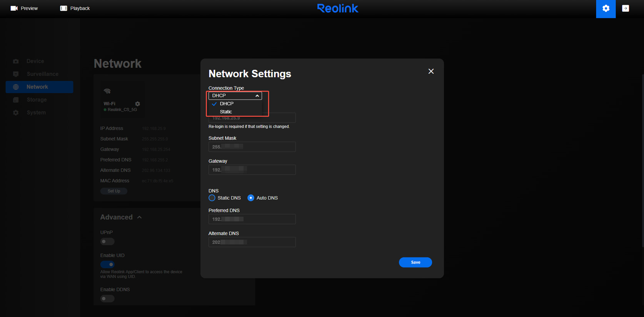Click the Device sidebar icon
This screenshot has height=317, width=644.
coord(16,61)
